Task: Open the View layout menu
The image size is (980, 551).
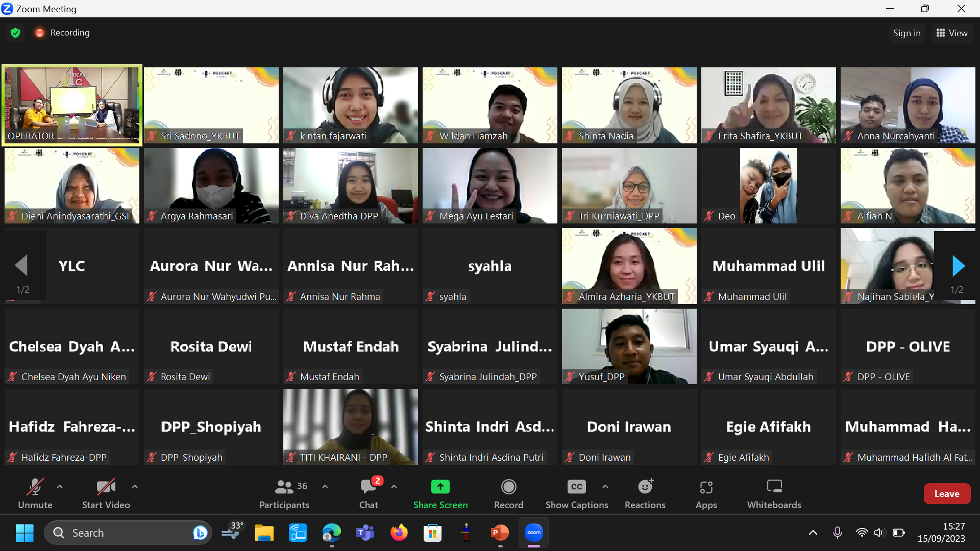Action: point(952,33)
